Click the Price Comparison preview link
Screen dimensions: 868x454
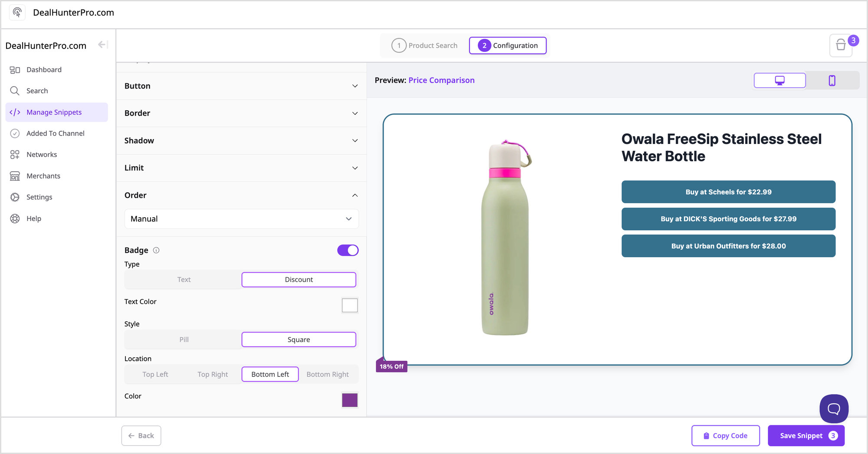(x=441, y=80)
